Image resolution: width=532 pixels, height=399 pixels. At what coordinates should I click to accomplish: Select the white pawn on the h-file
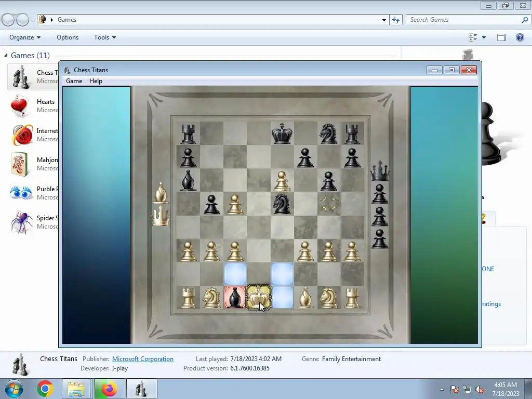(x=352, y=251)
